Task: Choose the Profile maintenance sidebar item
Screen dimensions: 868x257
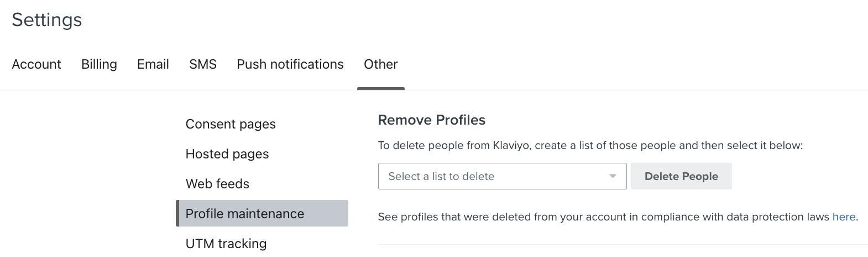Action: [245, 214]
